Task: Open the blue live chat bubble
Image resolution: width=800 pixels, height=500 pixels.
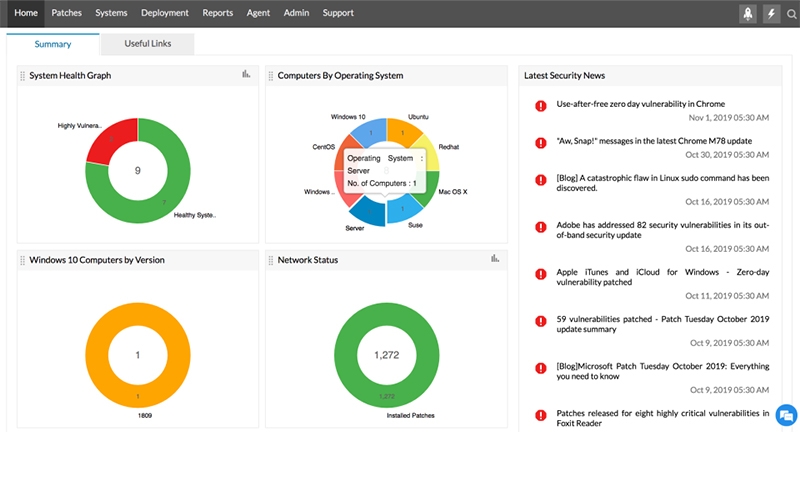Action: pyautogui.click(x=786, y=415)
